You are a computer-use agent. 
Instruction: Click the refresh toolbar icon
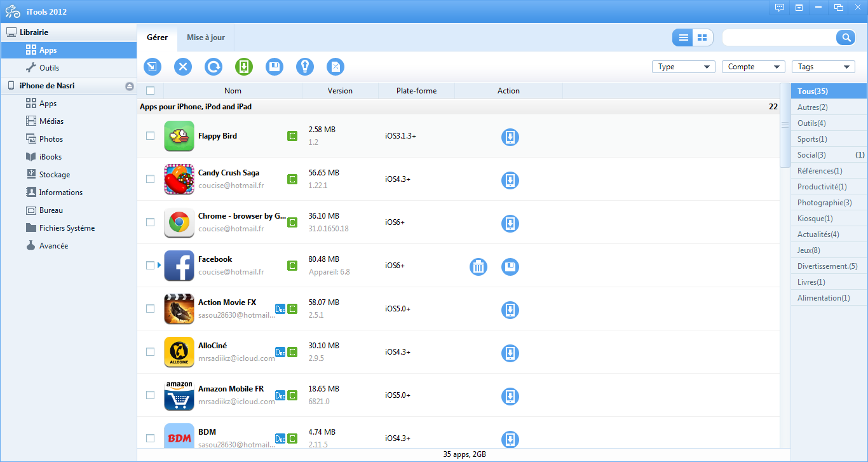[x=214, y=67]
